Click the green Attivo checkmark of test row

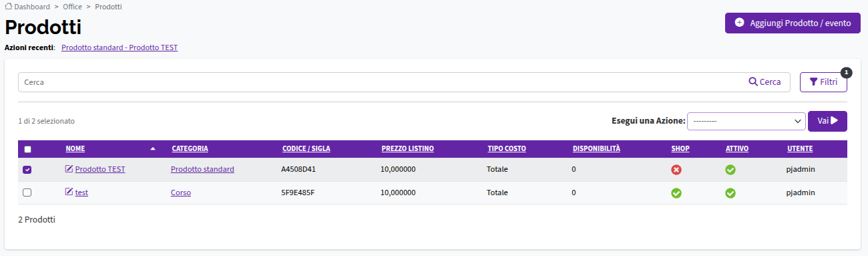click(730, 193)
